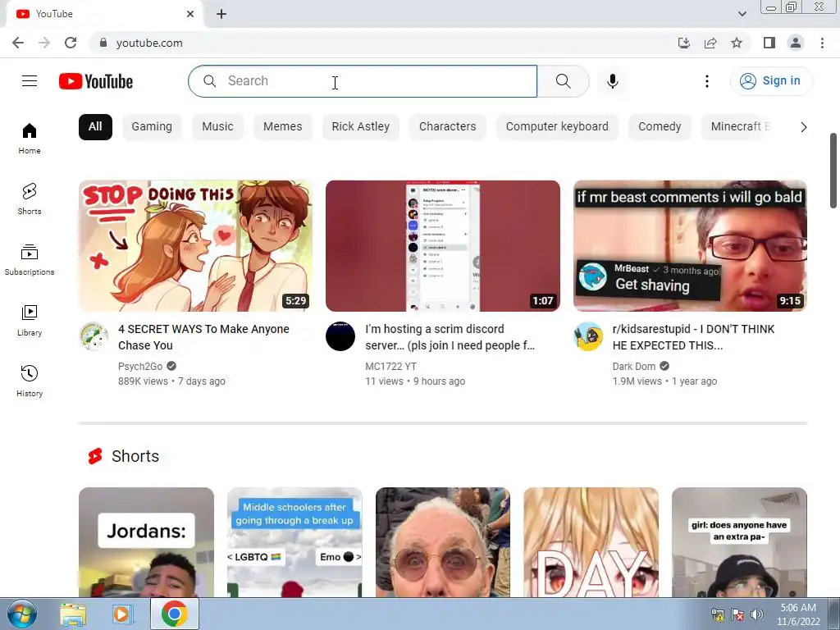Visit the Psych2Go channel name
Screen dimensions: 840x630
pyautogui.click(x=140, y=367)
